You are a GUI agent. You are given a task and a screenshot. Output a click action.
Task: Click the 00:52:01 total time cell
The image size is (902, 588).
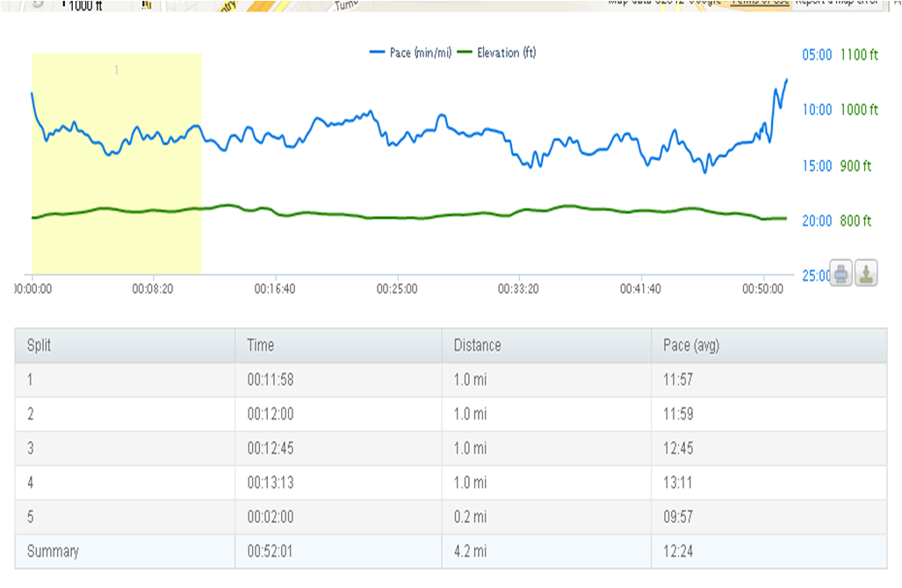point(274,551)
